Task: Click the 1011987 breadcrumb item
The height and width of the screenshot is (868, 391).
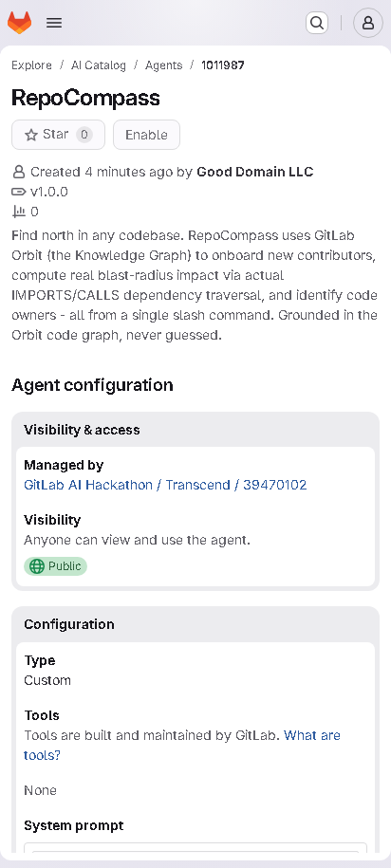Action: tap(223, 65)
